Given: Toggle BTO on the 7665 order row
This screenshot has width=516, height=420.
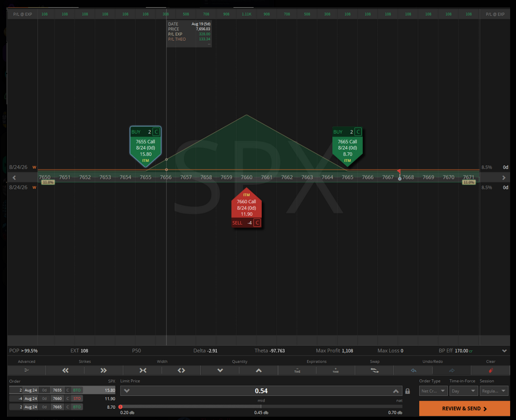Looking at the screenshot, I should (77, 407).
